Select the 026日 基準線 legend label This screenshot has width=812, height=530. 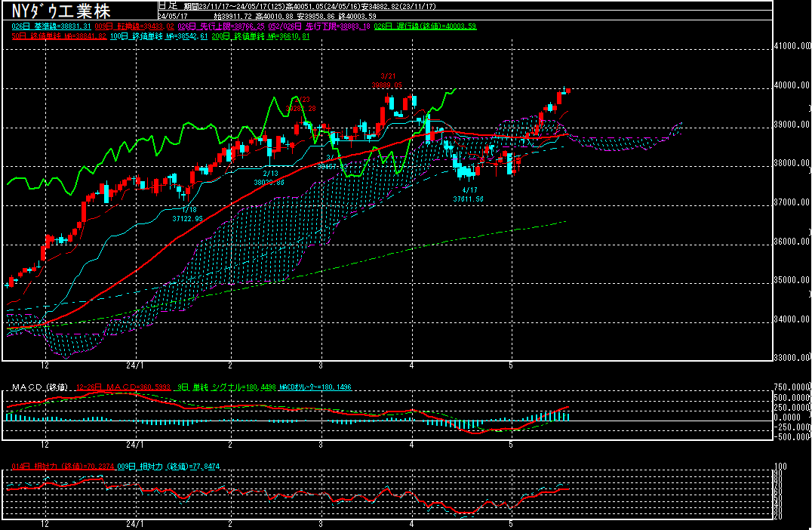[x=51, y=26]
